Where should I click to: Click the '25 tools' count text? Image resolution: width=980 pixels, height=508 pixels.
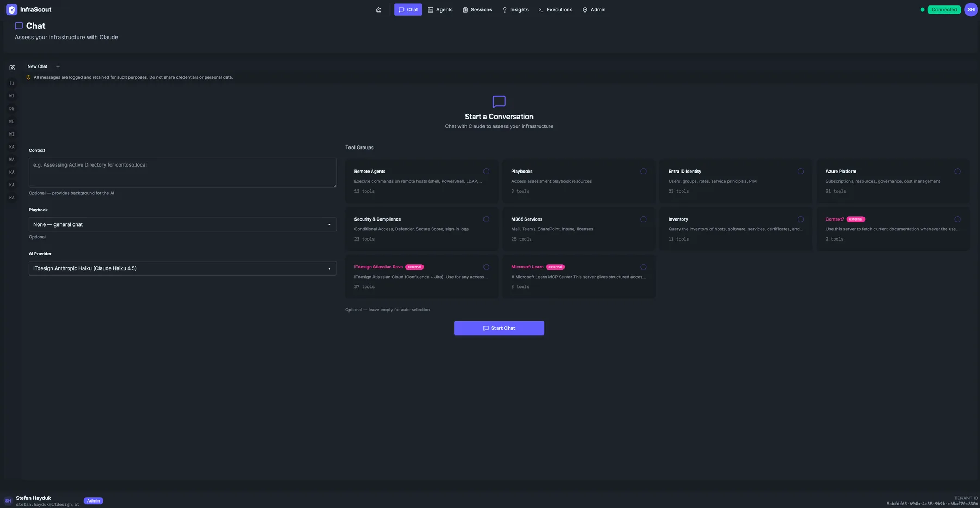[x=522, y=239]
